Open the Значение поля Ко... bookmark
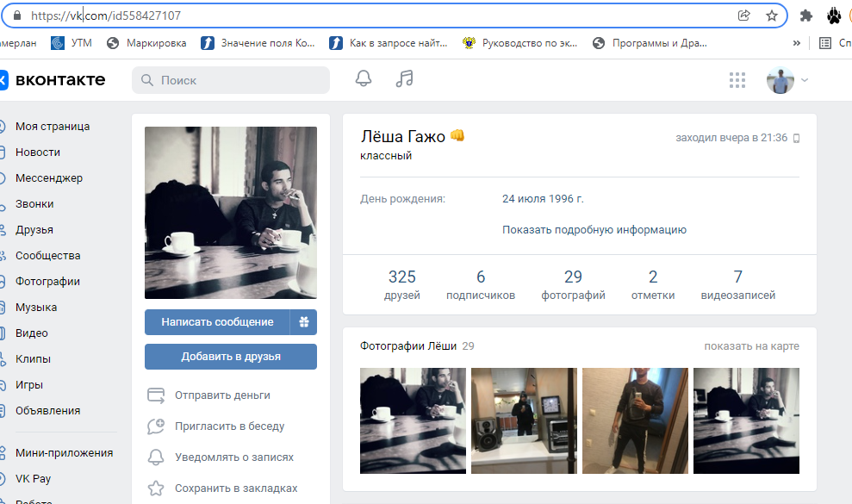Image resolution: width=852 pixels, height=504 pixels. 258,43
